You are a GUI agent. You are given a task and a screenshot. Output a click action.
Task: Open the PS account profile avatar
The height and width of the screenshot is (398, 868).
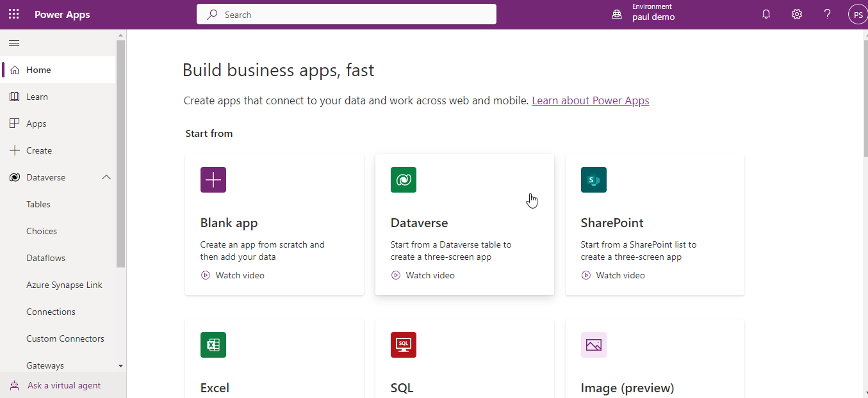click(857, 14)
